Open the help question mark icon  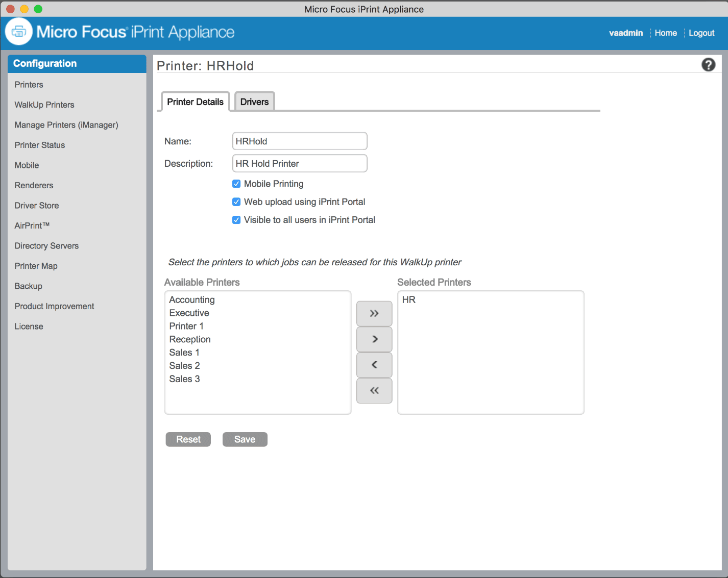(708, 65)
